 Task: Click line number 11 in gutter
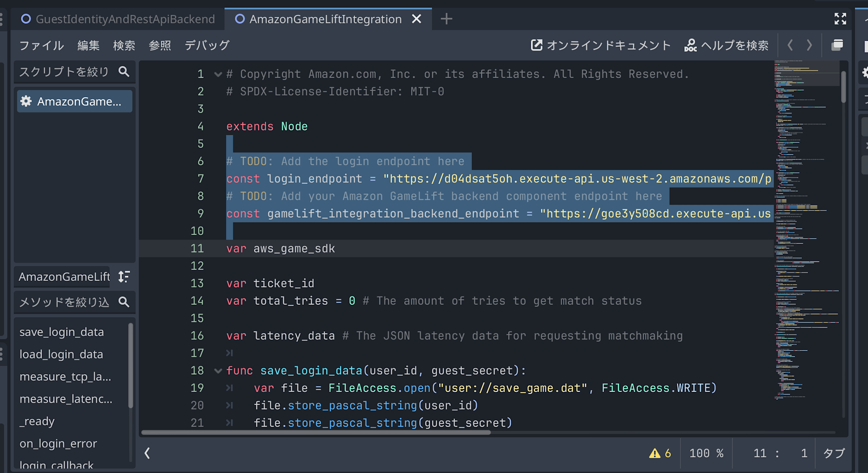click(197, 248)
